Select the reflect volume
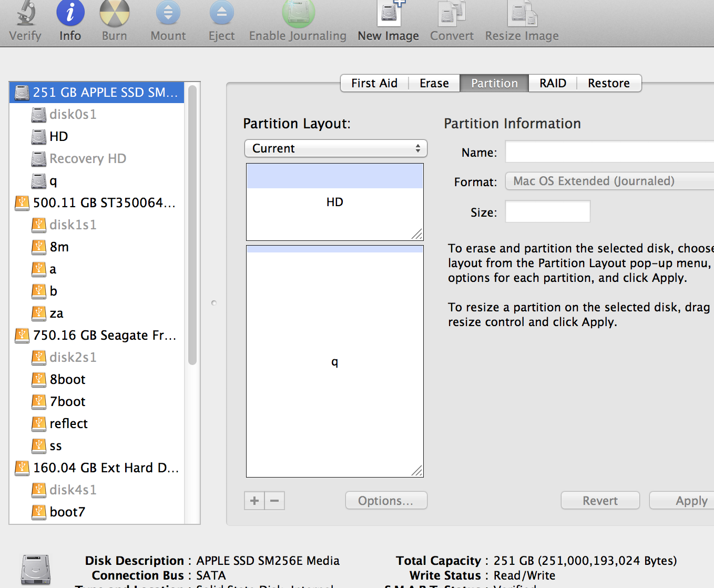The image size is (714, 588). coord(97,424)
